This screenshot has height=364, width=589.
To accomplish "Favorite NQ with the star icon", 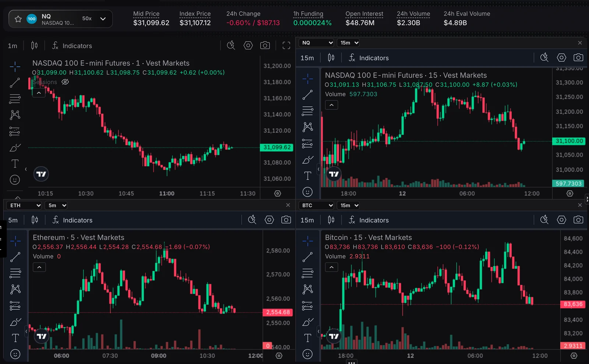I will pos(18,19).
